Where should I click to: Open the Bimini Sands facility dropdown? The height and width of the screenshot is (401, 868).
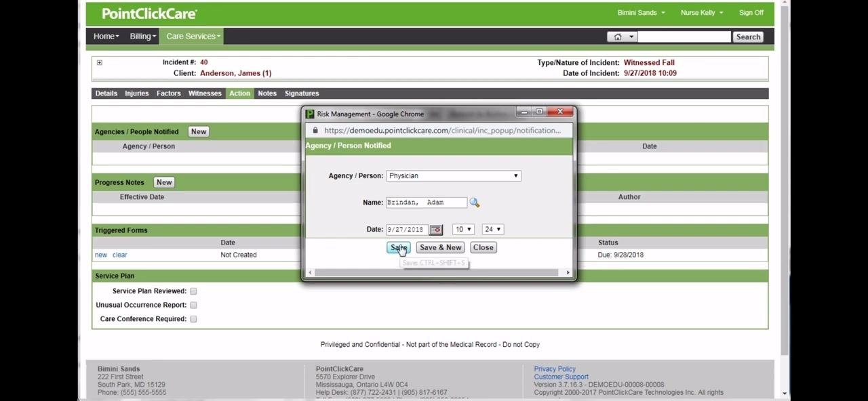pyautogui.click(x=641, y=13)
